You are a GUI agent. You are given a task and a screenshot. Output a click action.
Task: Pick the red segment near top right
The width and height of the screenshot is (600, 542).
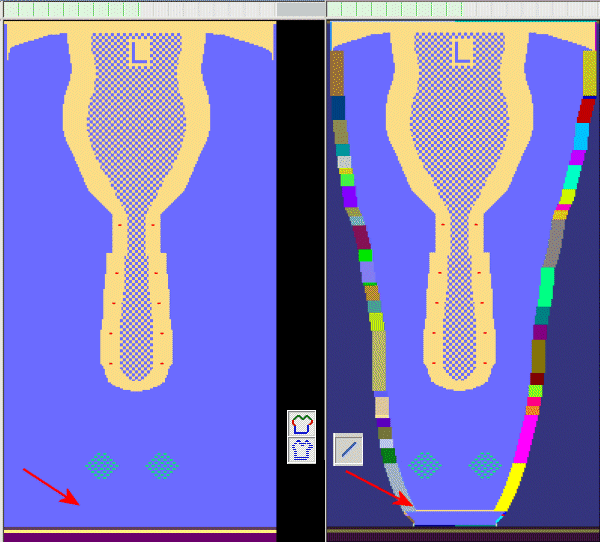[x=587, y=109]
